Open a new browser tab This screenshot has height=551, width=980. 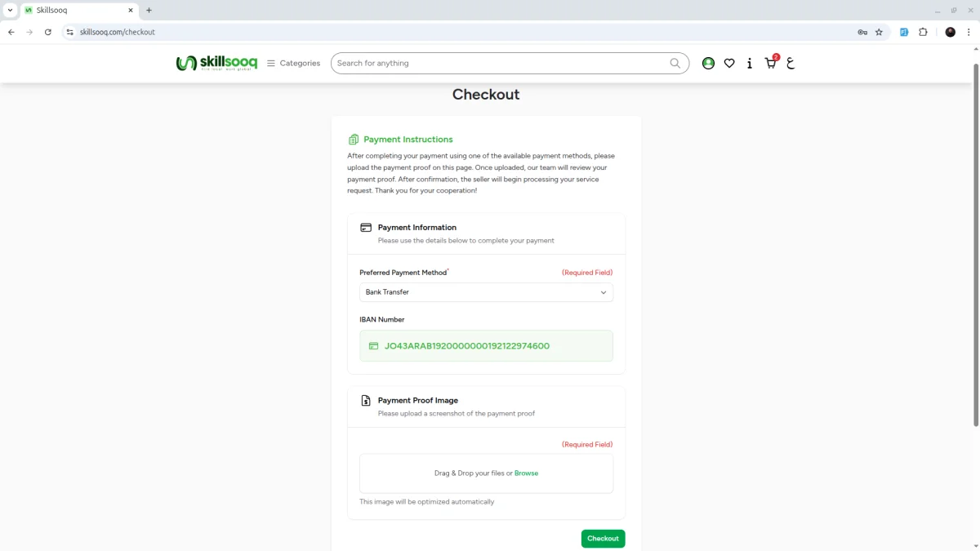(x=149, y=10)
